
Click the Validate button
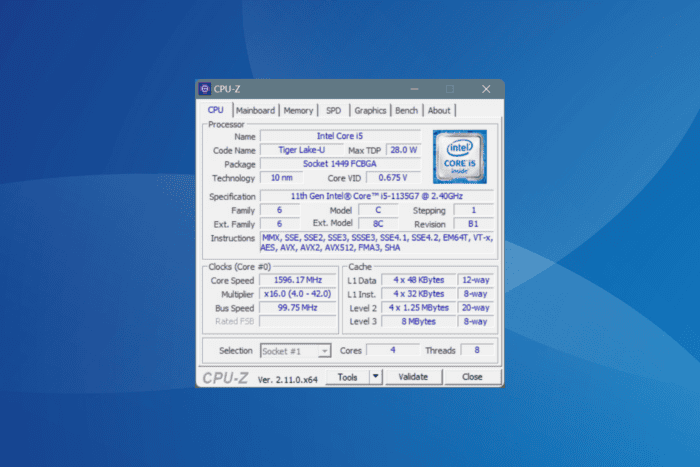coord(413,377)
